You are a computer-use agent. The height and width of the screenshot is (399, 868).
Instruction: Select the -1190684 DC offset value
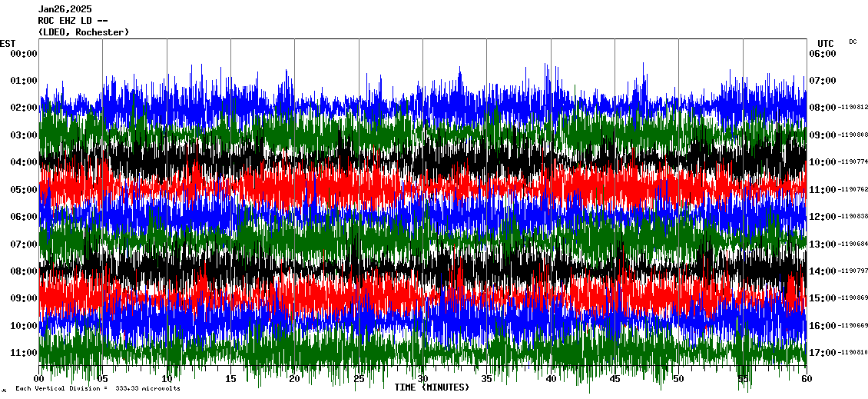tap(853, 244)
